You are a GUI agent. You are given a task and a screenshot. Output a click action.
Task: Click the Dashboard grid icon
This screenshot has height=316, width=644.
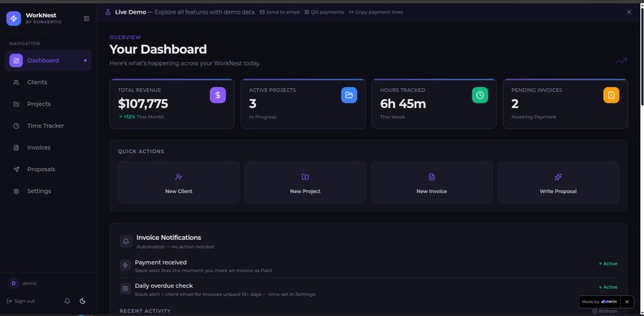16,61
